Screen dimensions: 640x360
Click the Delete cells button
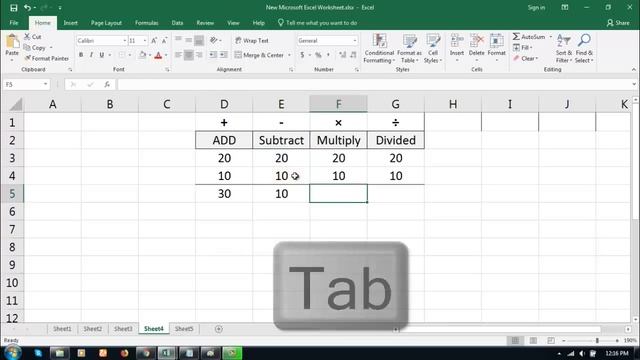point(476,48)
